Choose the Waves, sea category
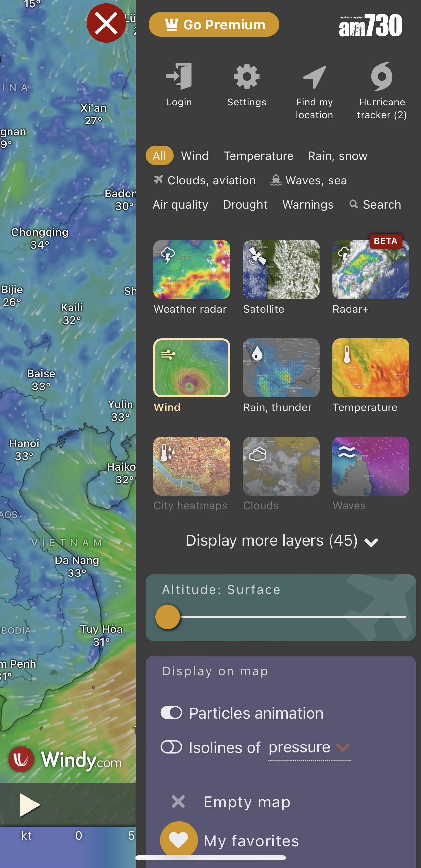Image resolution: width=421 pixels, height=868 pixels. pyautogui.click(x=308, y=180)
